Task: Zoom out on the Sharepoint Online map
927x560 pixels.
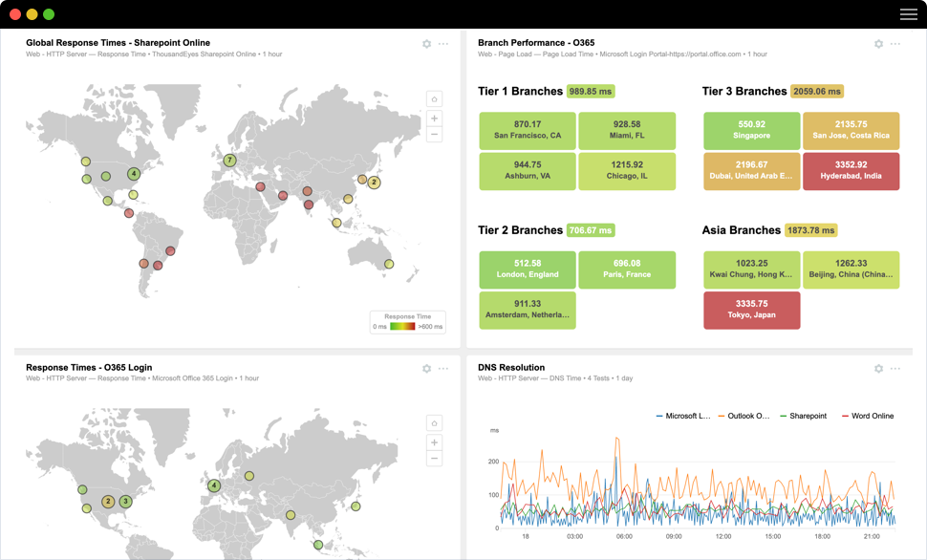Action: [x=434, y=135]
